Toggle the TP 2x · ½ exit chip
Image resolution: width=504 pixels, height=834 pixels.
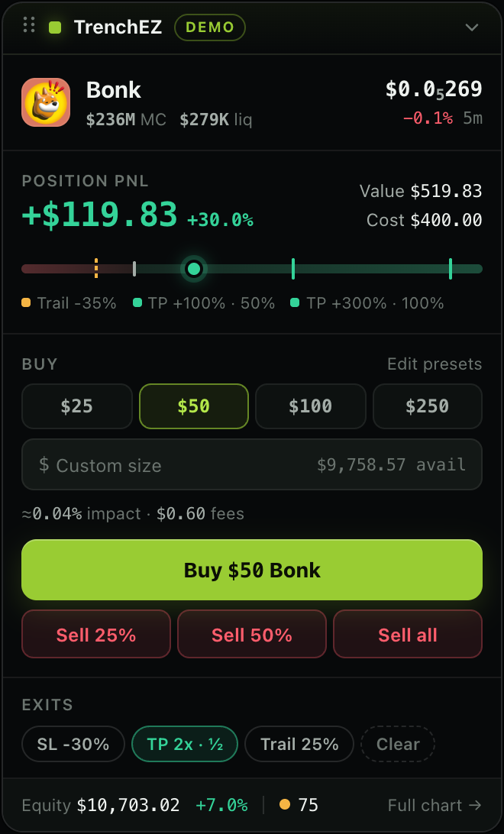click(185, 744)
